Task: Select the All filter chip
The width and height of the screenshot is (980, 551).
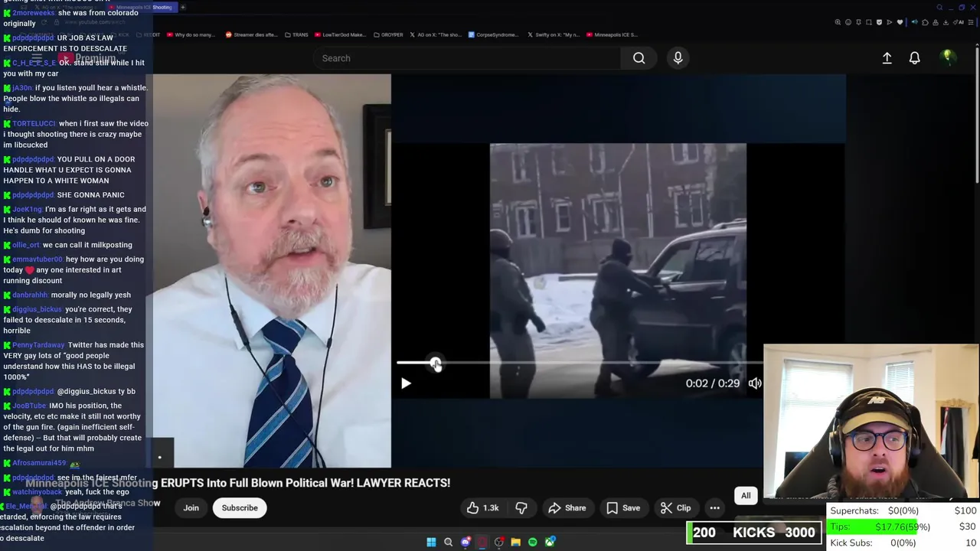Action: (x=746, y=495)
